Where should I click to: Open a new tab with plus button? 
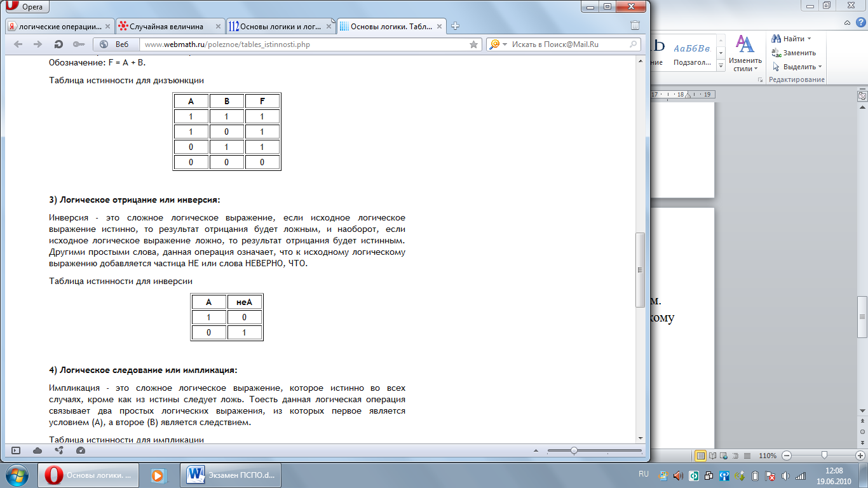point(455,26)
